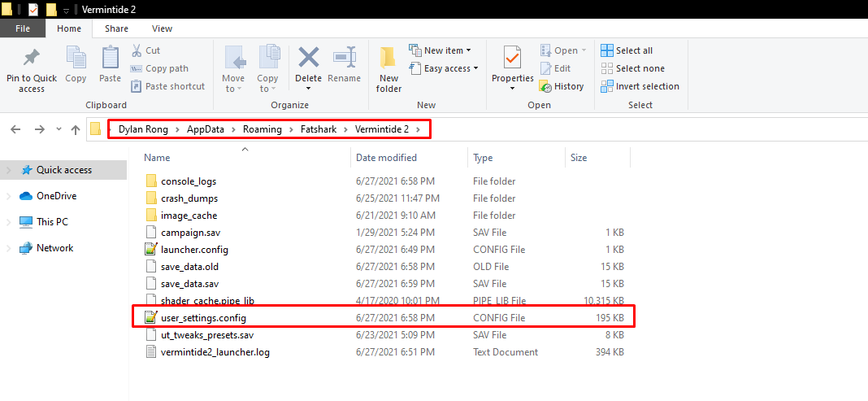Viewport: 868px width, 401px height.
Task: Open the File menu tab
Action: click(x=22, y=28)
